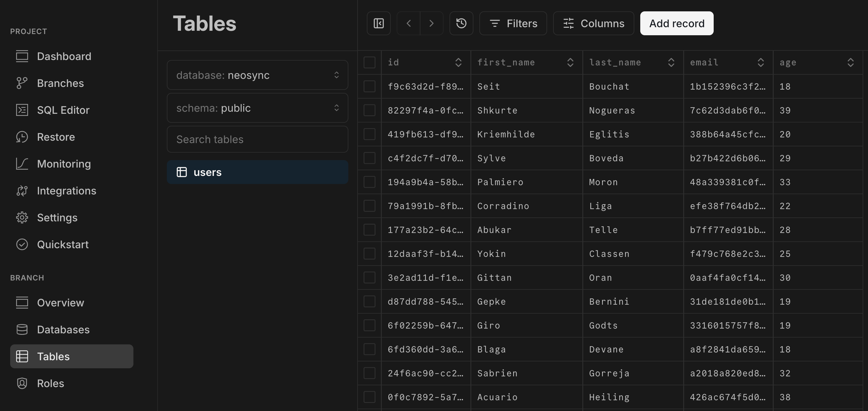Open the Filters menu
Image resolution: width=868 pixels, height=411 pixels.
click(513, 23)
